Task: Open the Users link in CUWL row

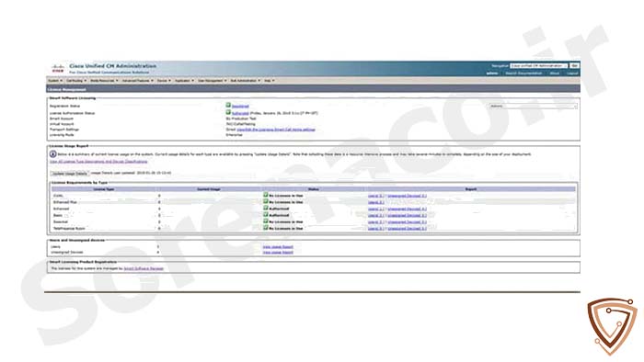Action: pyautogui.click(x=375, y=196)
